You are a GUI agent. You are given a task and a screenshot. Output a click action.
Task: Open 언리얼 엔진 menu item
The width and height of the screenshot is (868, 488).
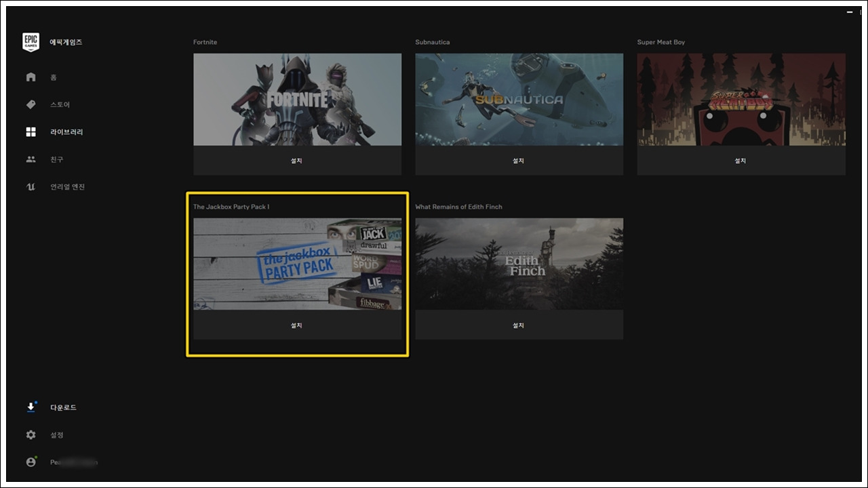(67, 186)
